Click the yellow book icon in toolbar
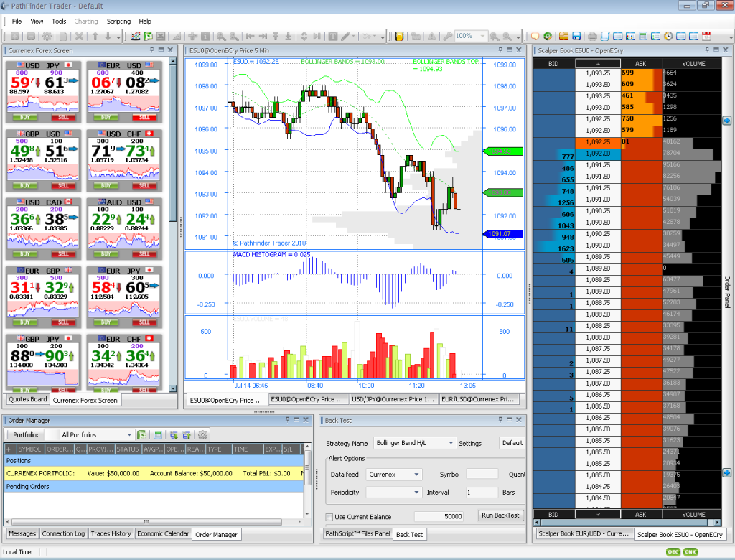Screen dimensions: 735x560 pyautogui.click(x=400, y=36)
